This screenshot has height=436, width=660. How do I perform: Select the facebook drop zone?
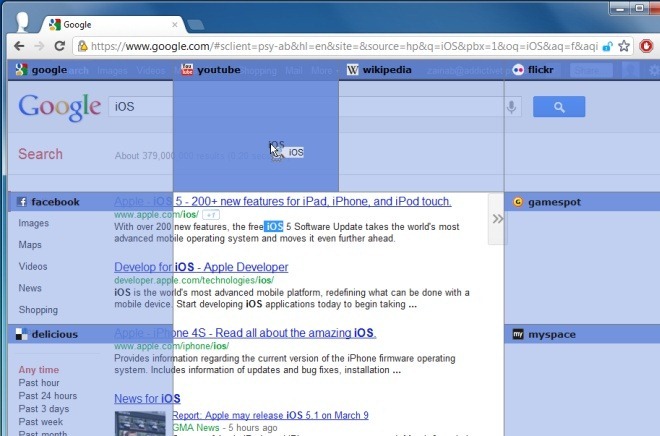(90, 258)
